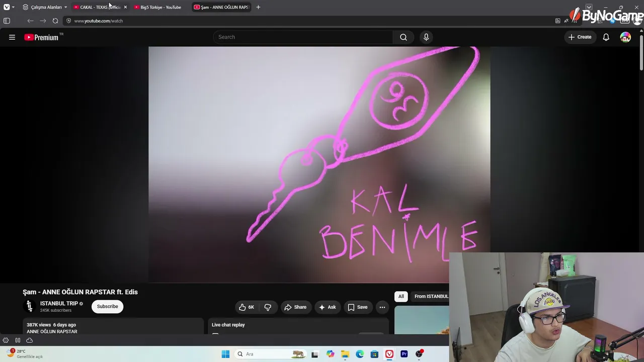Image resolution: width=644 pixels, height=362 pixels.
Task: Open a new browser tab
Action: [258, 7]
